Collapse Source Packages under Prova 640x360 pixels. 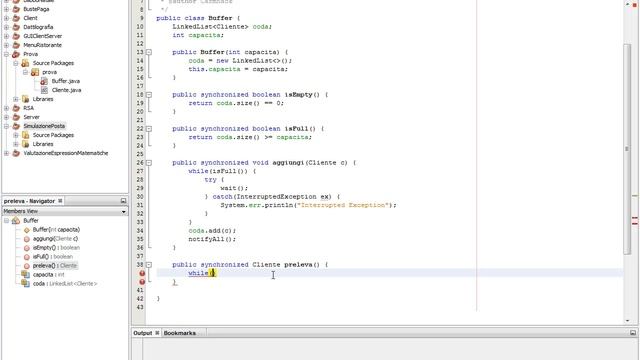tap(16, 63)
